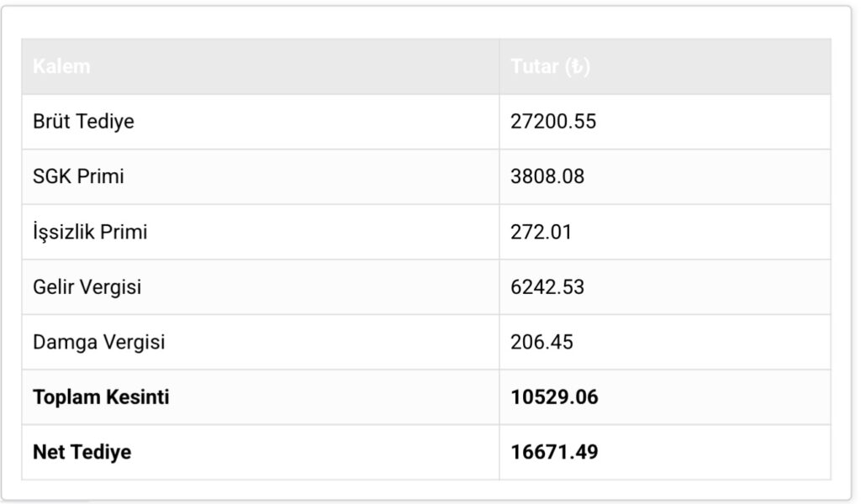The height and width of the screenshot is (504, 861).
Task: Select the Toplam Kesinti row label
Action: (x=101, y=397)
